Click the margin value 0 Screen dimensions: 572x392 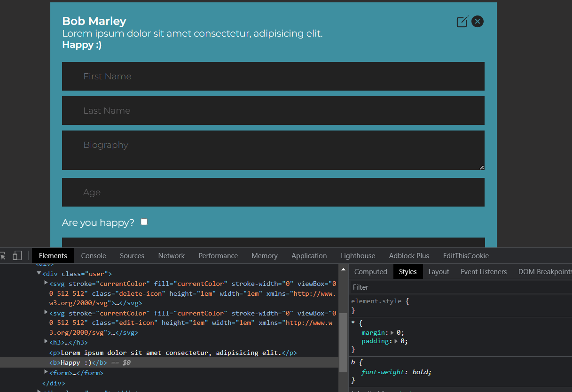399,332
